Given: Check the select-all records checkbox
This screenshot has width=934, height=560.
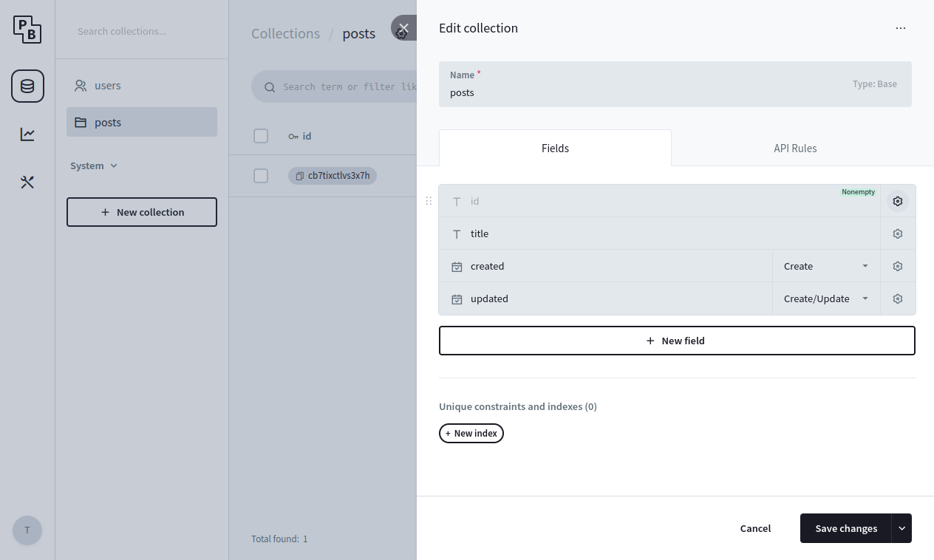Looking at the screenshot, I should click(261, 136).
